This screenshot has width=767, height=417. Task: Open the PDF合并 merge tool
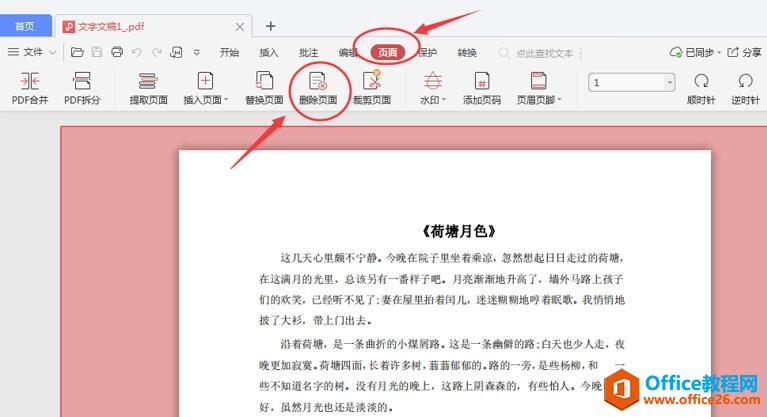pyautogui.click(x=30, y=88)
